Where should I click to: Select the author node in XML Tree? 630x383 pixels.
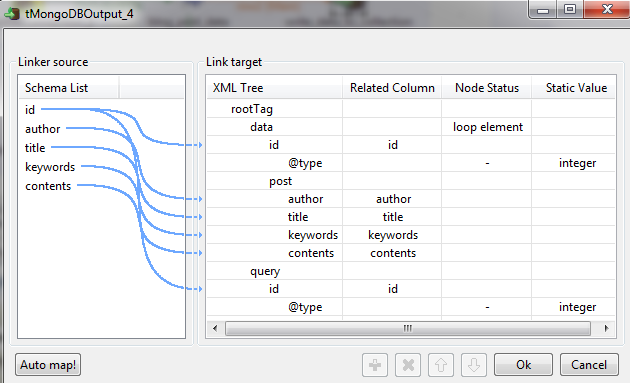[305, 199]
